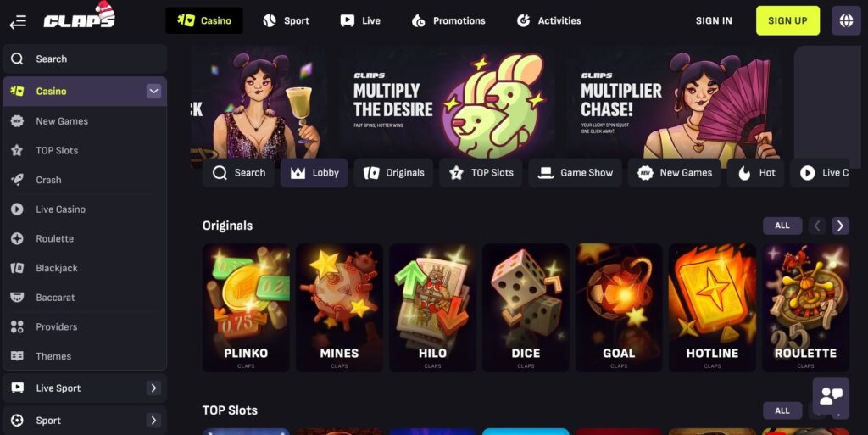
Task: View ALL Originals games
Action: click(x=782, y=226)
